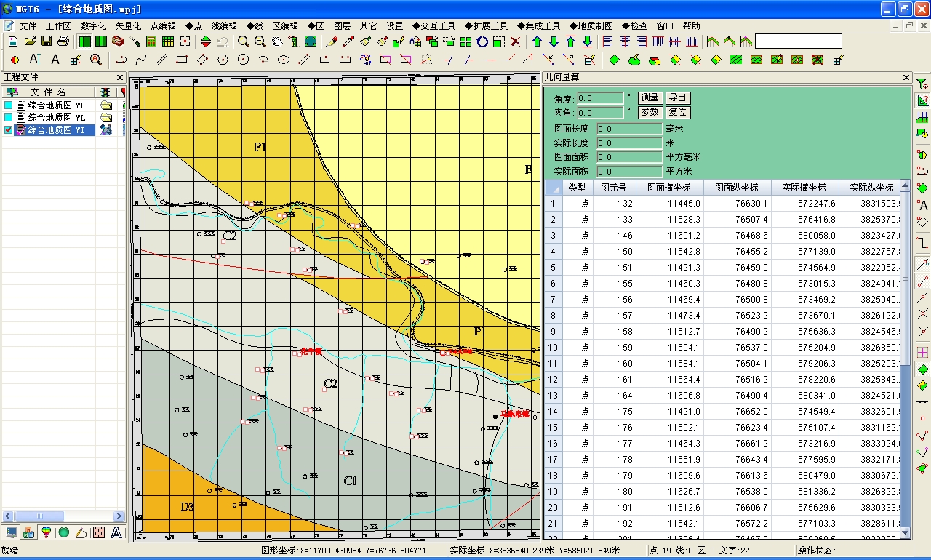
Task: Select the file 综合地质图.WL
Action: pos(56,117)
